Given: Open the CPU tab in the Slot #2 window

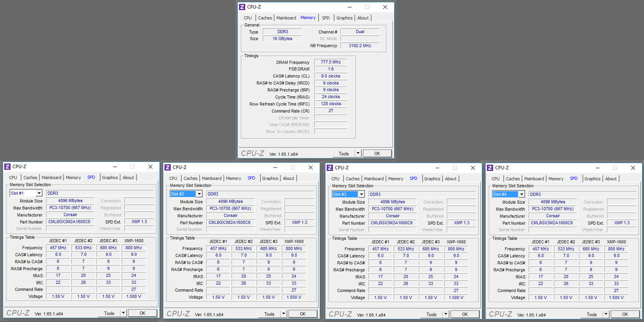Looking at the screenshot, I should (x=173, y=178).
